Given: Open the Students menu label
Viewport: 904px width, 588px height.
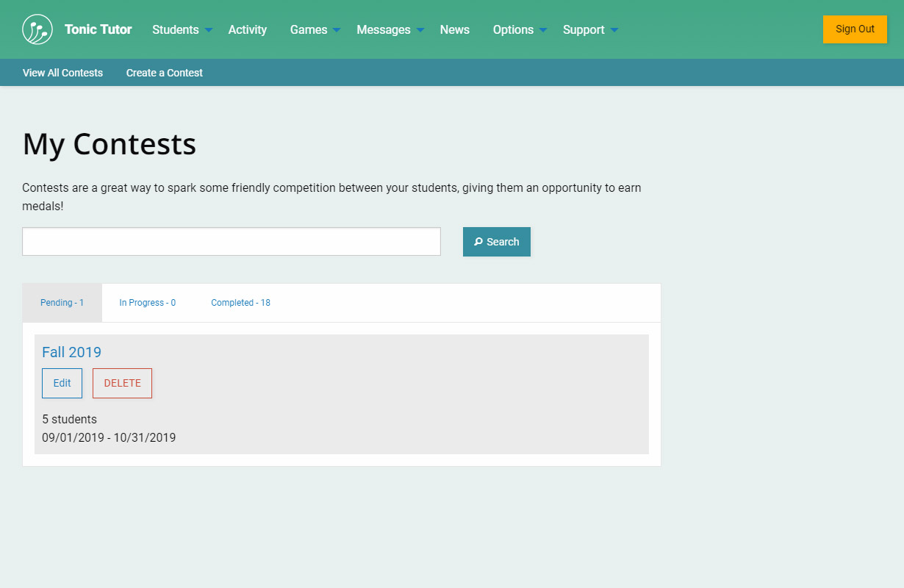Looking at the screenshot, I should point(175,29).
